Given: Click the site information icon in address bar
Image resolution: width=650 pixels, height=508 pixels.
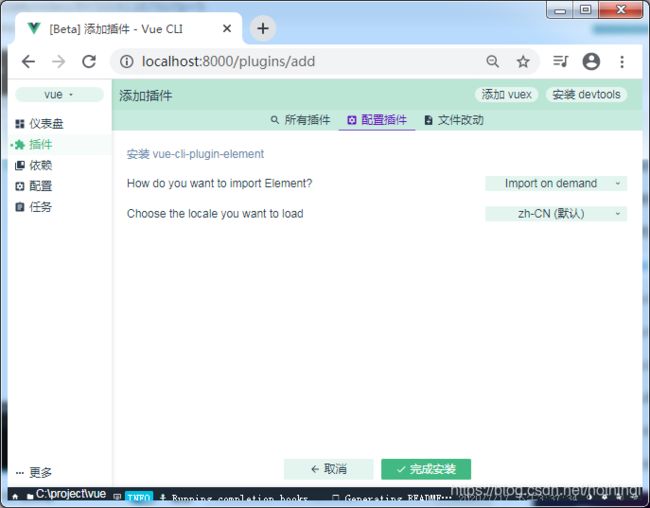Looking at the screenshot, I should click(x=126, y=61).
